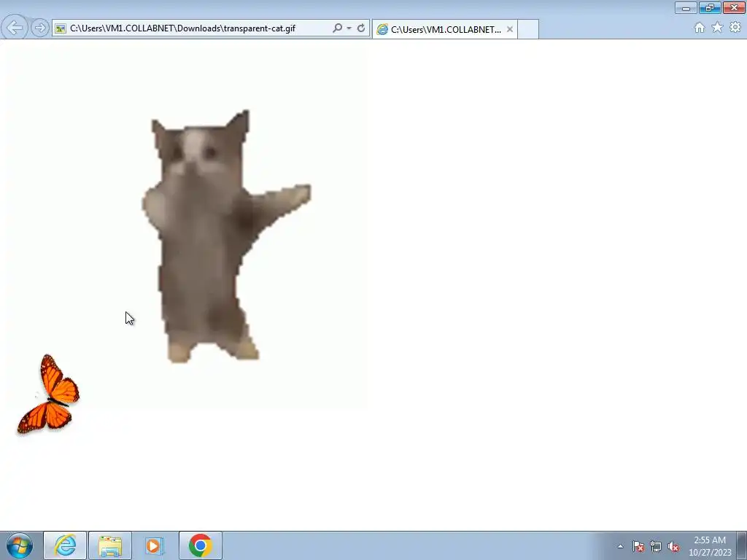Refresh the page with the reload icon

click(x=361, y=28)
